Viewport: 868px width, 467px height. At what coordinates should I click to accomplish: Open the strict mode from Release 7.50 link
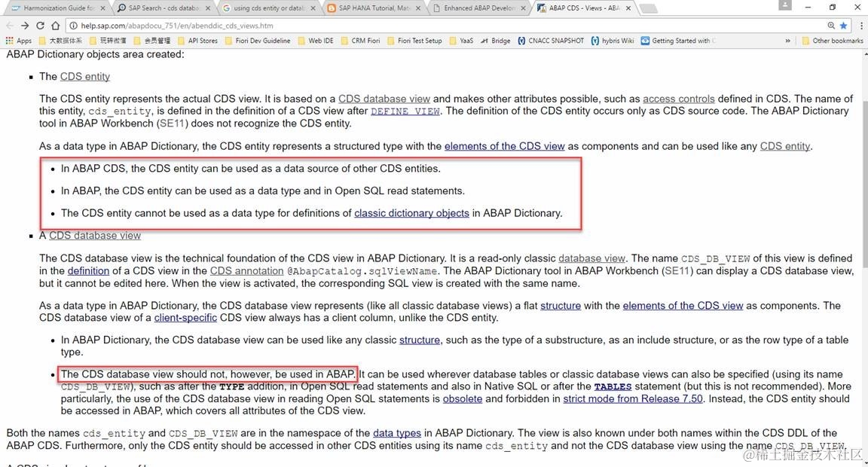pyautogui.click(x=633, y=398)
